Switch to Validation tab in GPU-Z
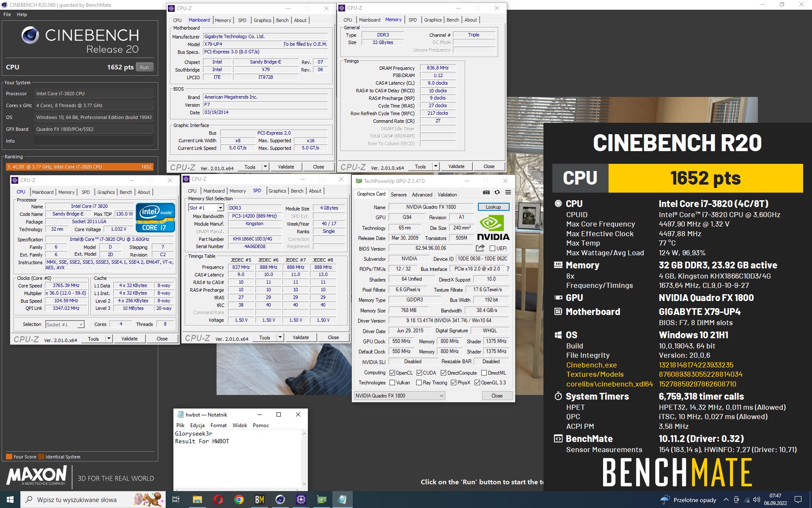Image resolution: width=812 pixels, height=508 pixels. click(x=447, y=195)
